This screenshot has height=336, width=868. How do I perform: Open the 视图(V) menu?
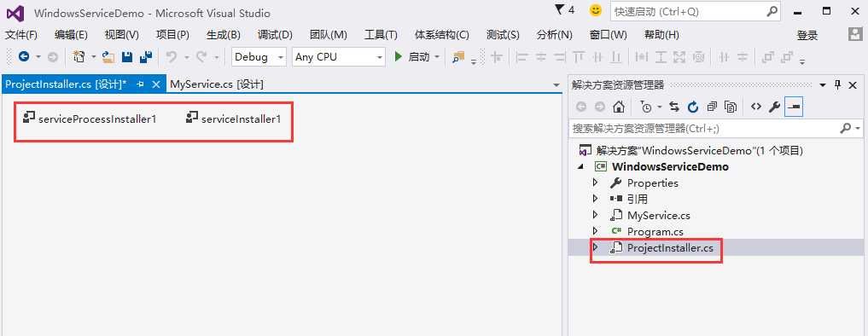tap(122, 35)
